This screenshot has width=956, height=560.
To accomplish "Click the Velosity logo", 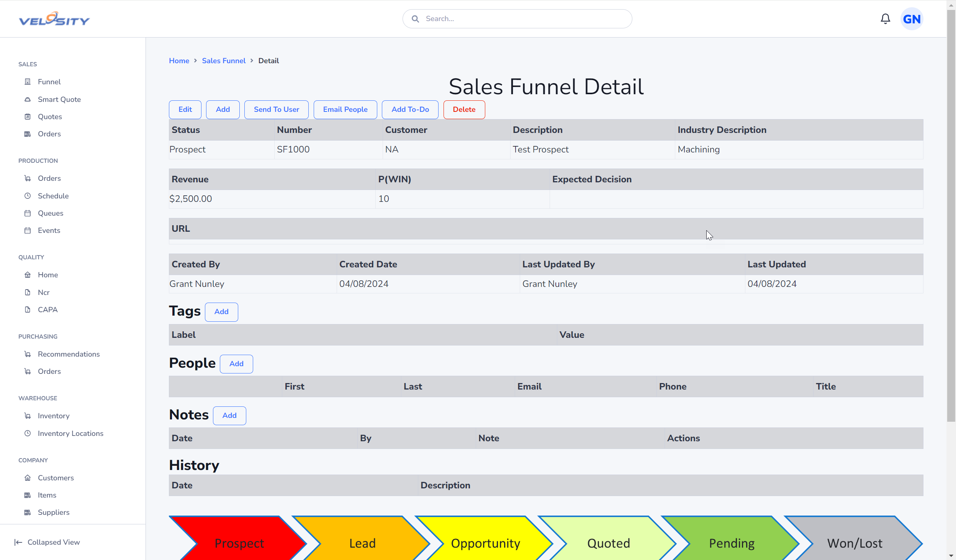I will 54,19.
